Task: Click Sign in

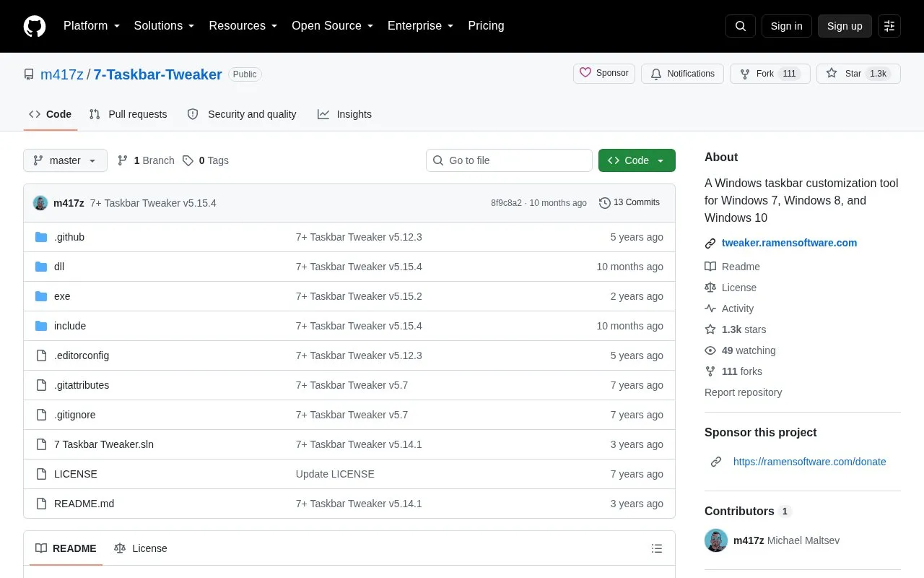Action: click(x=786, y=26)
